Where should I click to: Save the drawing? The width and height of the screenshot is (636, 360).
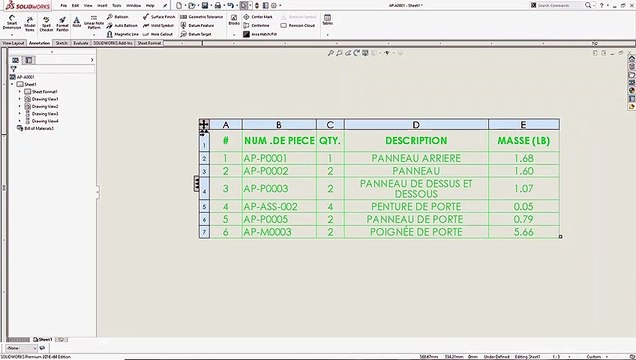click(205, 6)
